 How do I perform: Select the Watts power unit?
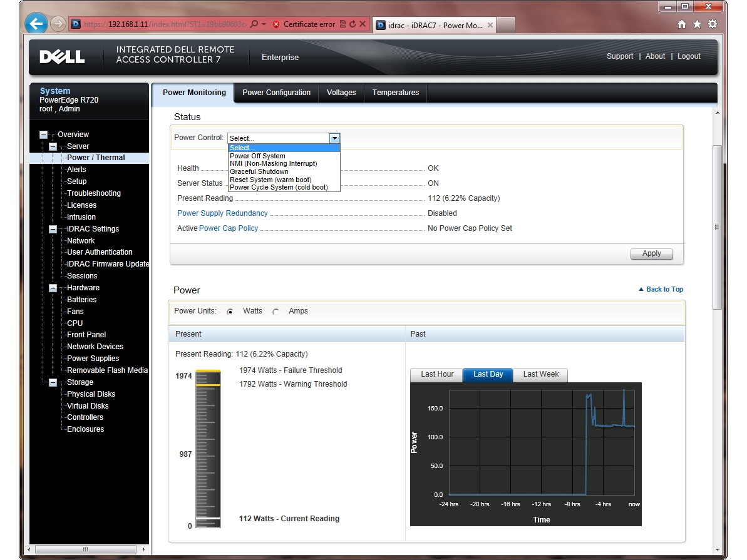(x=230, y=312)
